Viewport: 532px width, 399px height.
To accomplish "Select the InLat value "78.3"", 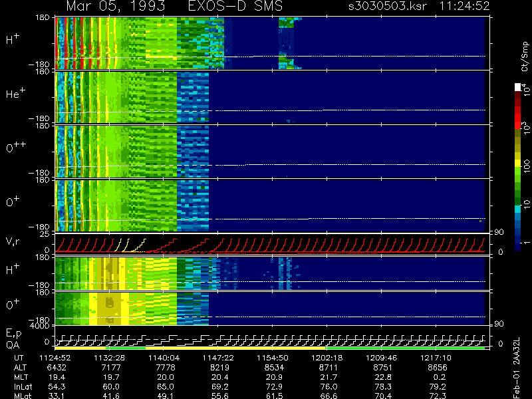I will click(x=383, y=386).
